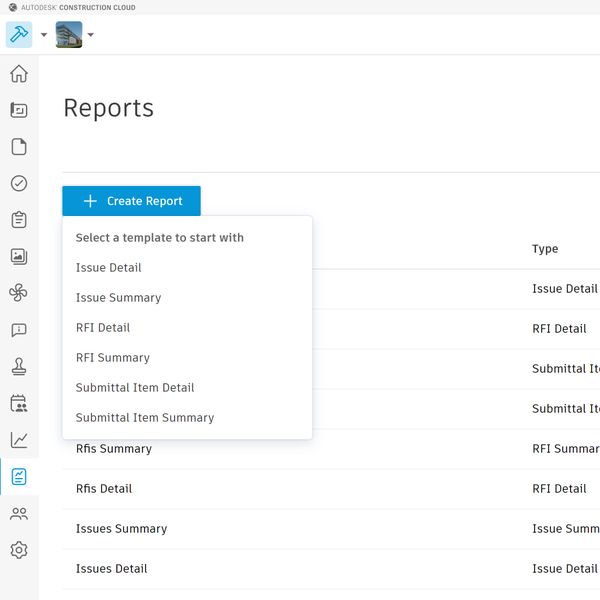The image size is (600, 600).
Task: Expand the Build module dropdown arrow
Action: [44, 35]
